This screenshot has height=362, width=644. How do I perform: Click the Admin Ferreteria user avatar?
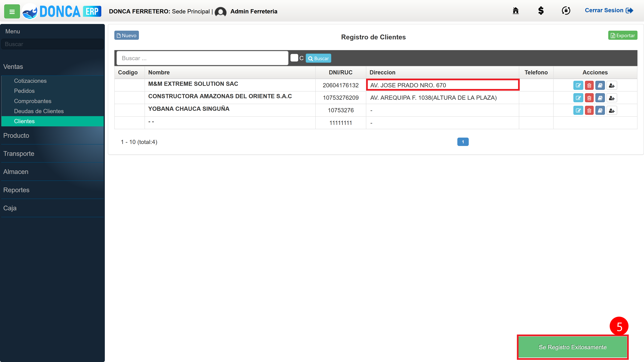[221, 12]
